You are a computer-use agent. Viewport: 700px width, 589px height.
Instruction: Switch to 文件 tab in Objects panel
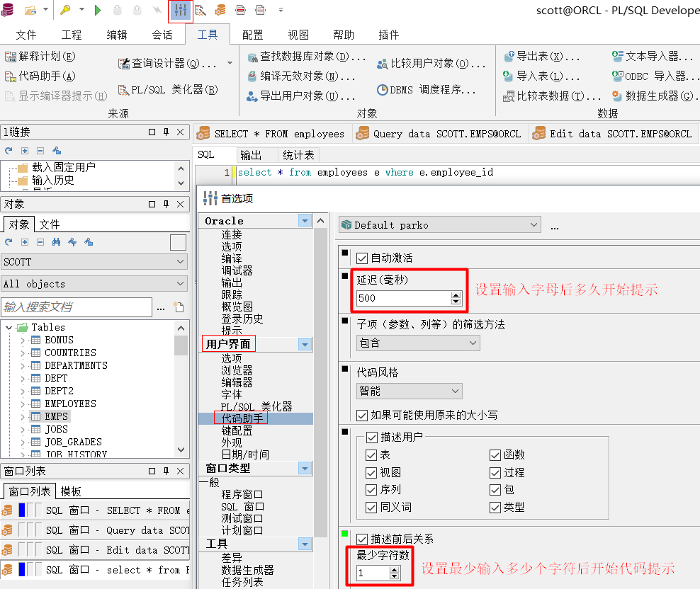(x=49, y=224)
